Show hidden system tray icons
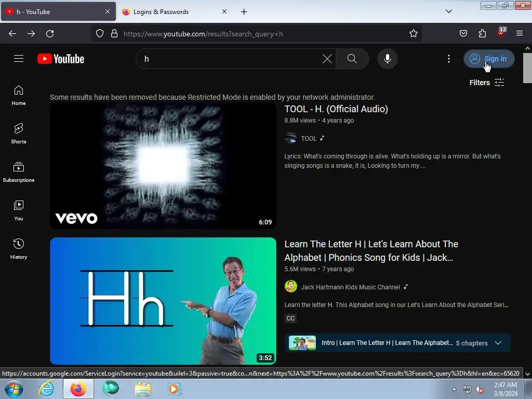This screenshot has width=532, height=399. click(454, 389)
